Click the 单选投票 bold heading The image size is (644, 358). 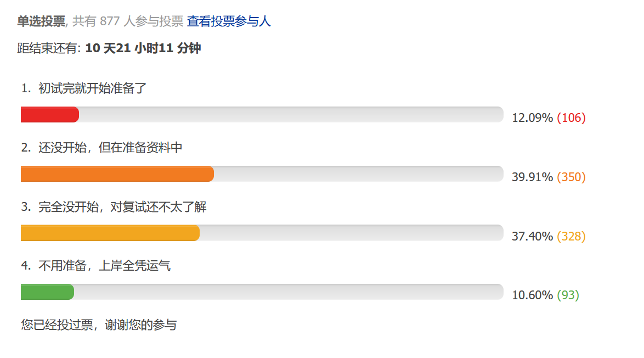(41, 21)
